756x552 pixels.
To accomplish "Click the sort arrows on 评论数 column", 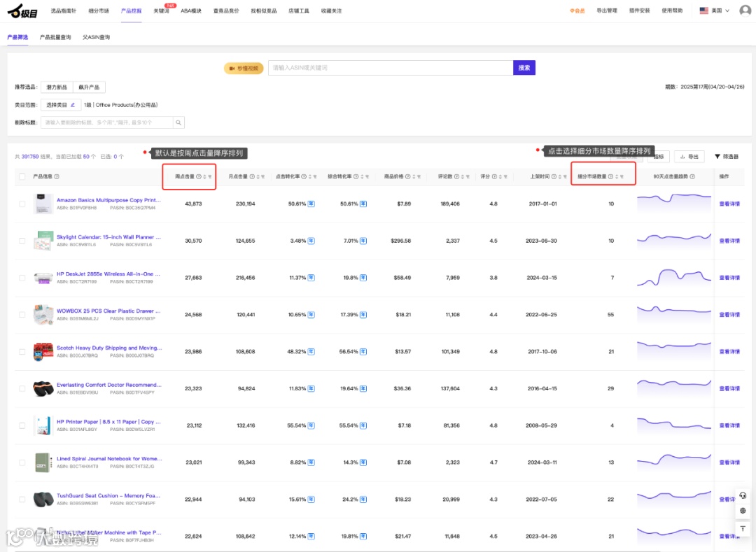I will point(463,177).
